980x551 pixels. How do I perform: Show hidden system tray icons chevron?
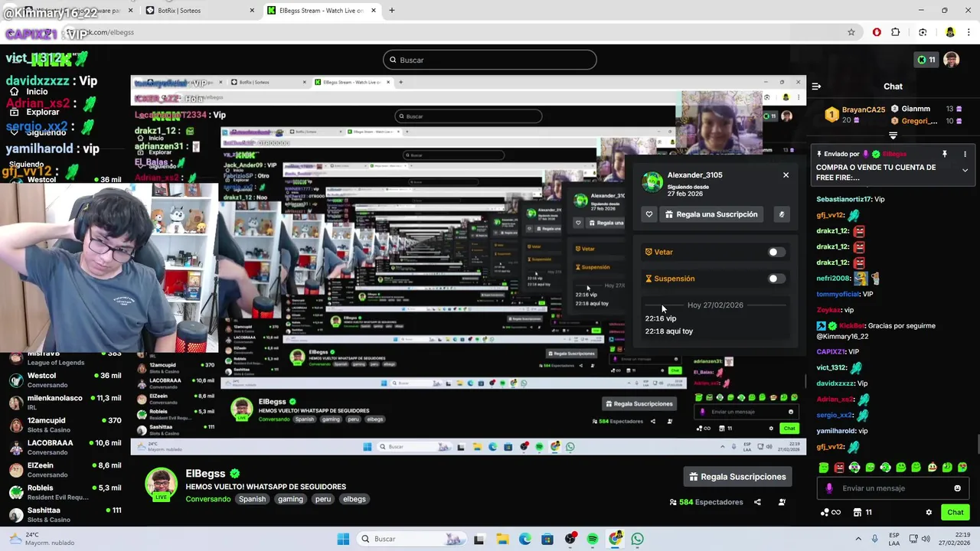(x=858, y=539)
